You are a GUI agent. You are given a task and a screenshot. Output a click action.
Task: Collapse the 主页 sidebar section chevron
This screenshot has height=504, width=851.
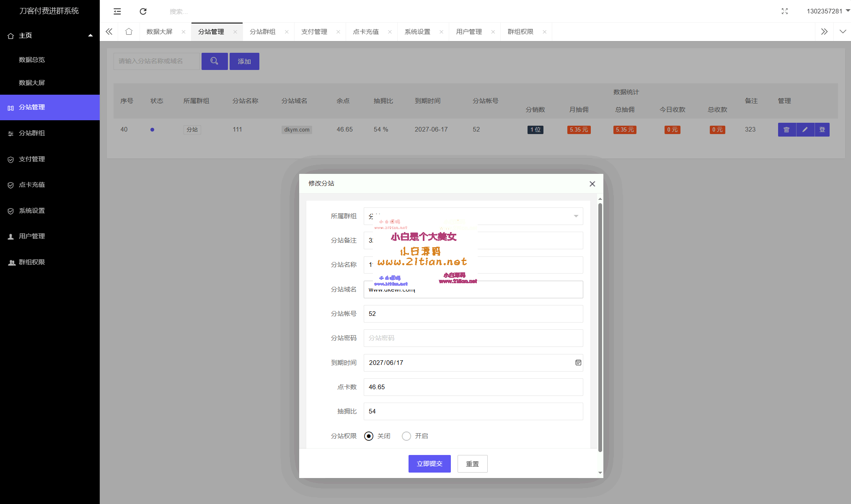90,36
